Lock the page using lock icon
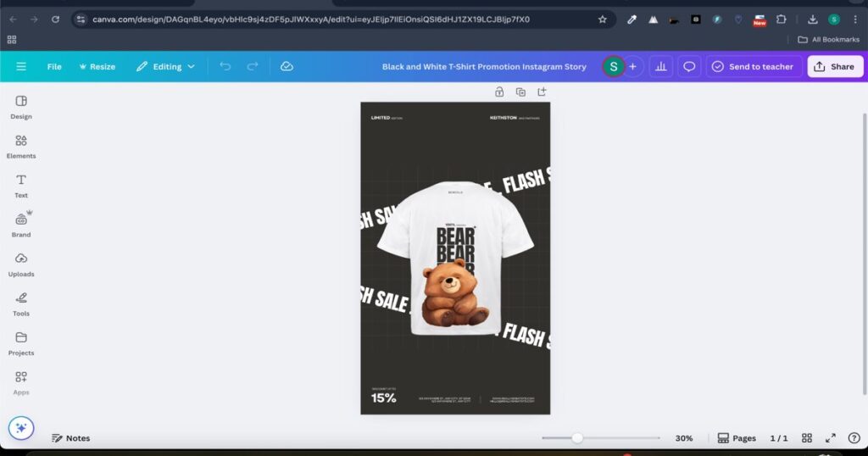Viewport: 868px width, 456px height. 498,92
